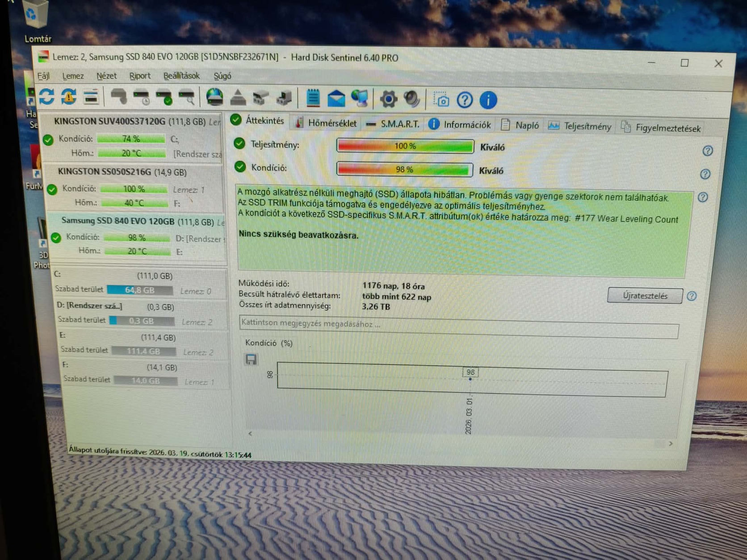
Task: Click the chart's right scroll arrow
Action: click(x=671, y=443)
